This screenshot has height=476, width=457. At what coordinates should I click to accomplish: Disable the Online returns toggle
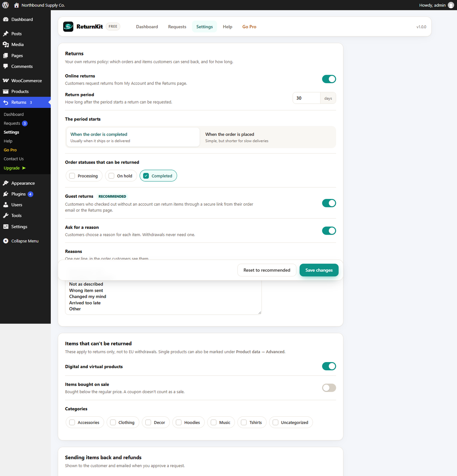coord(329,79)
